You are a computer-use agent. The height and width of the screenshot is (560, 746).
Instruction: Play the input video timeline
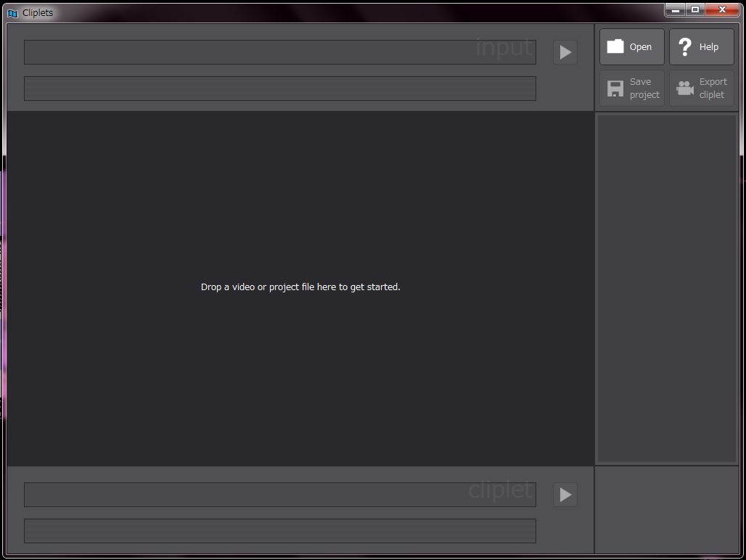click(x=565, y=52)
